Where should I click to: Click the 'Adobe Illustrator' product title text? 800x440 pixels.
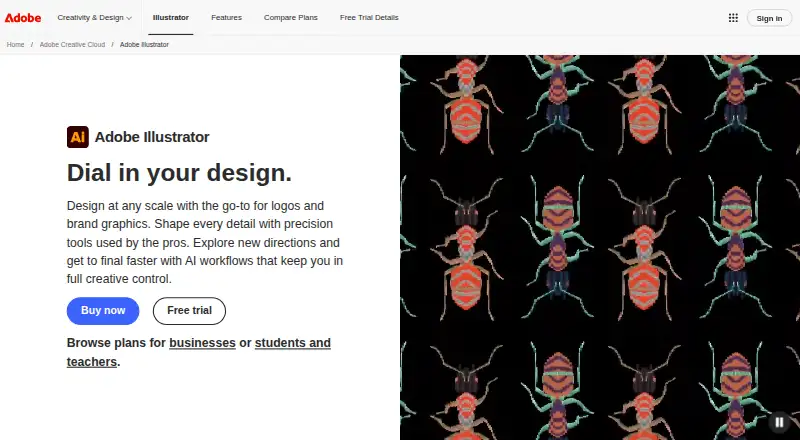tap(152, 137)
